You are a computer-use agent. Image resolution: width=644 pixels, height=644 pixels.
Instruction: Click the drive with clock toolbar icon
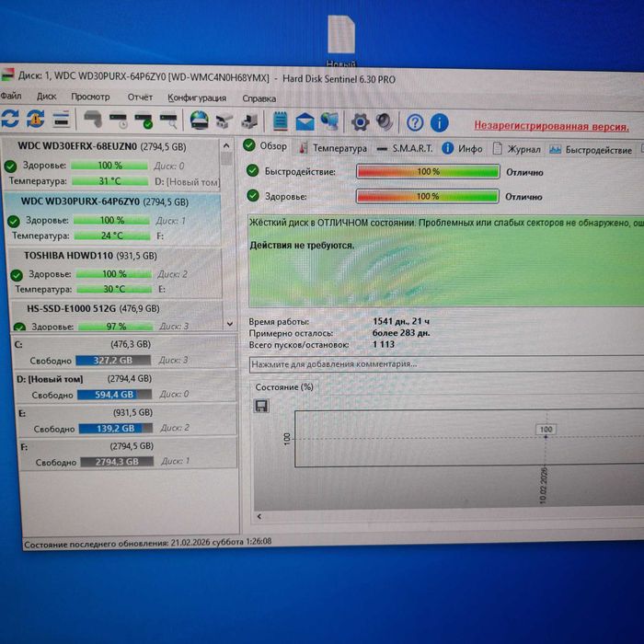pos(119,121)
